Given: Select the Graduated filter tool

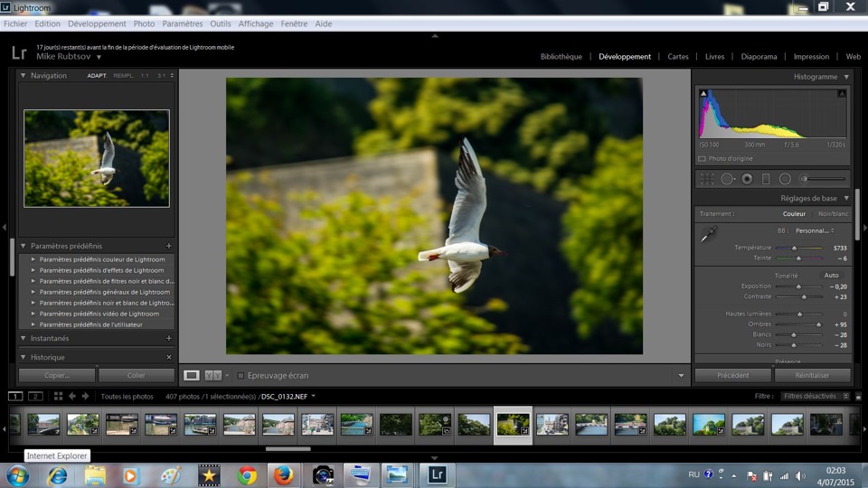Looking at the screenshot, I should coord(766,179).
